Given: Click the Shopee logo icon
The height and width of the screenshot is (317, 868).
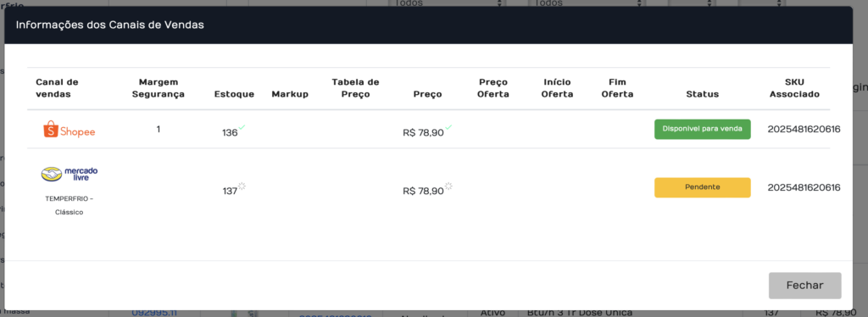Looking at the screenshot, I should point(70,130).
